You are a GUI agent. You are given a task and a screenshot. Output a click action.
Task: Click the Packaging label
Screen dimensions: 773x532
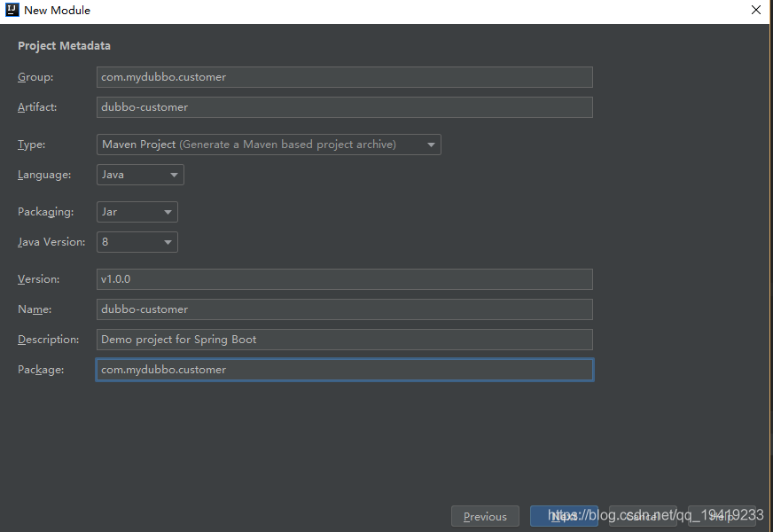pyautogui.click(x=46, y=212)
